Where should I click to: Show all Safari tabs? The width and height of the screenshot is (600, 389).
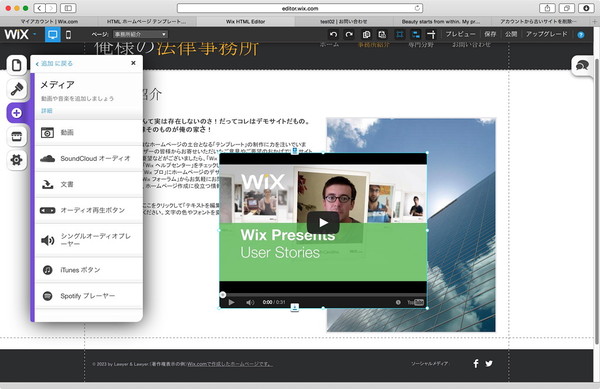click(x=567, y=8)
